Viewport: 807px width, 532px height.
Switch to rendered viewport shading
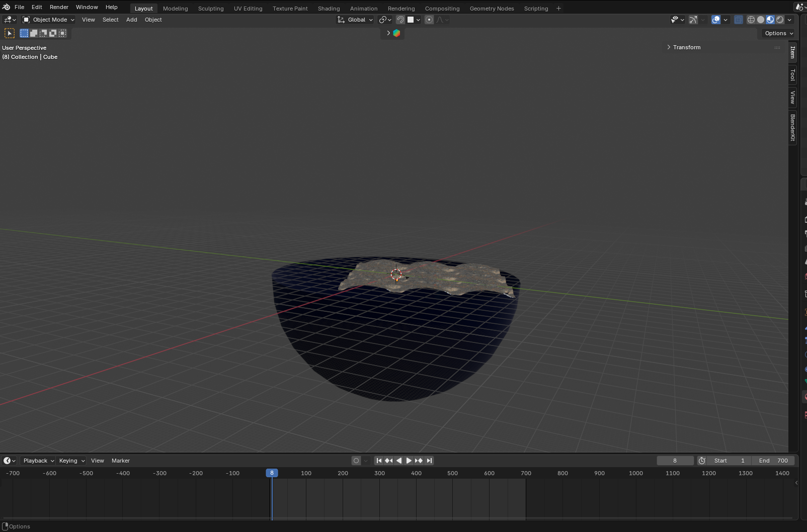(x=780, y=20)
